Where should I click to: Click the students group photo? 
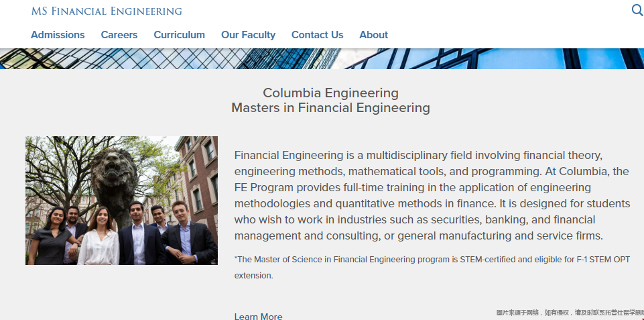tap(121, 201)
